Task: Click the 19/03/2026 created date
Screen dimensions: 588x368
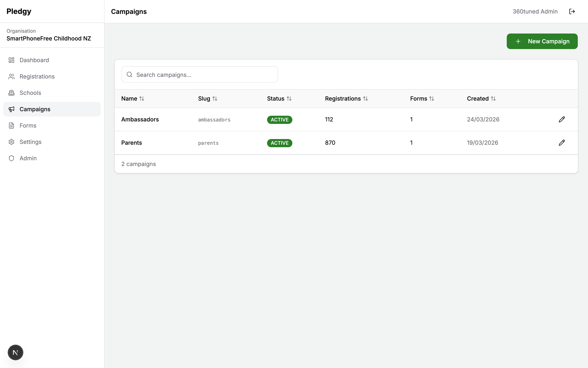Action: (482, 143)
